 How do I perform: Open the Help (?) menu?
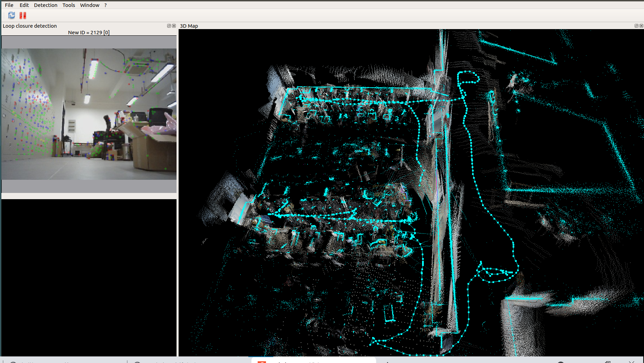[105, 5]
